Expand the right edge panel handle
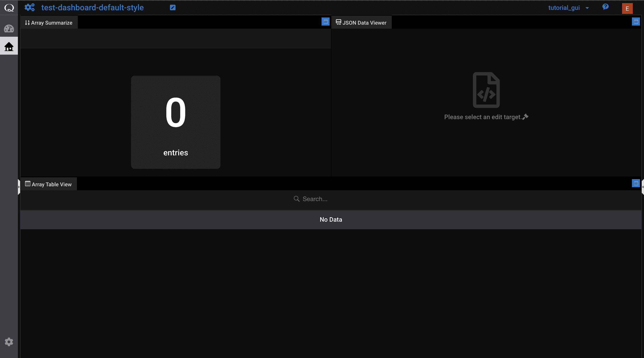Viewport: 644px width, 358px height. point(642,187)
